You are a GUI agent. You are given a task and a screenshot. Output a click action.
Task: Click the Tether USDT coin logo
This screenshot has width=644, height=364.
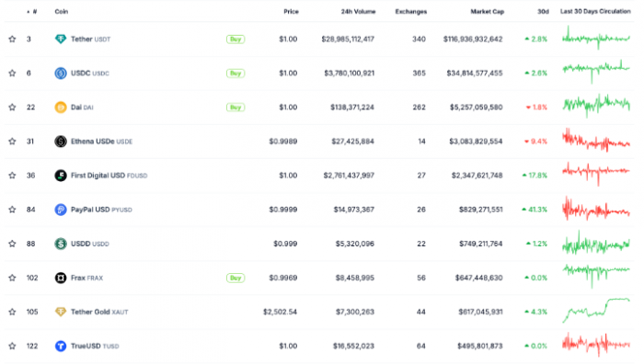pyautogui.click(x=61, y=39)
